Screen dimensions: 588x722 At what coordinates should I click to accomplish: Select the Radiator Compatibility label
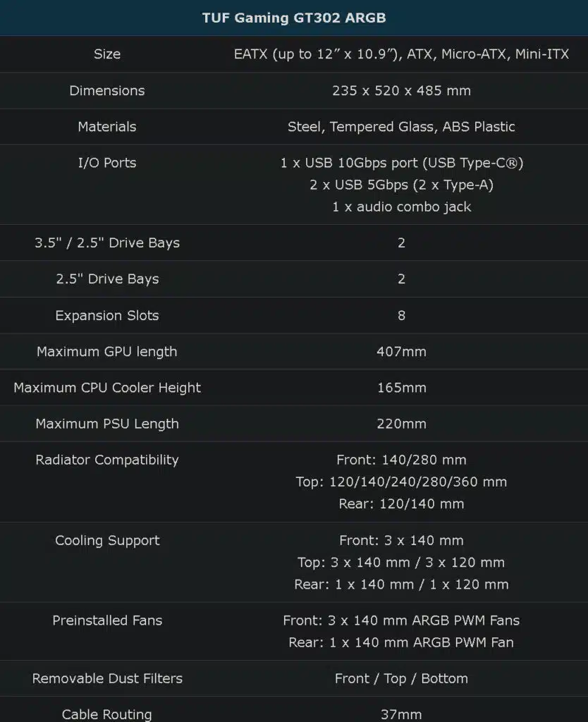107,460
